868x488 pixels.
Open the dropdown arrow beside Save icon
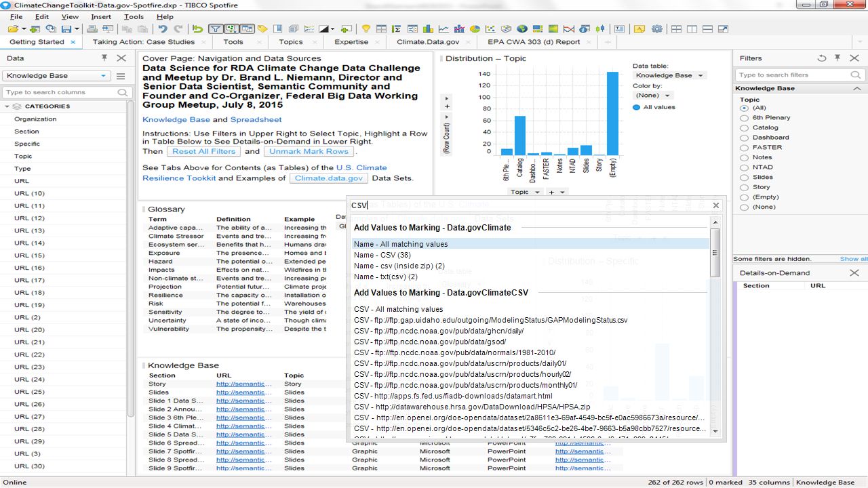pos(77,29)
